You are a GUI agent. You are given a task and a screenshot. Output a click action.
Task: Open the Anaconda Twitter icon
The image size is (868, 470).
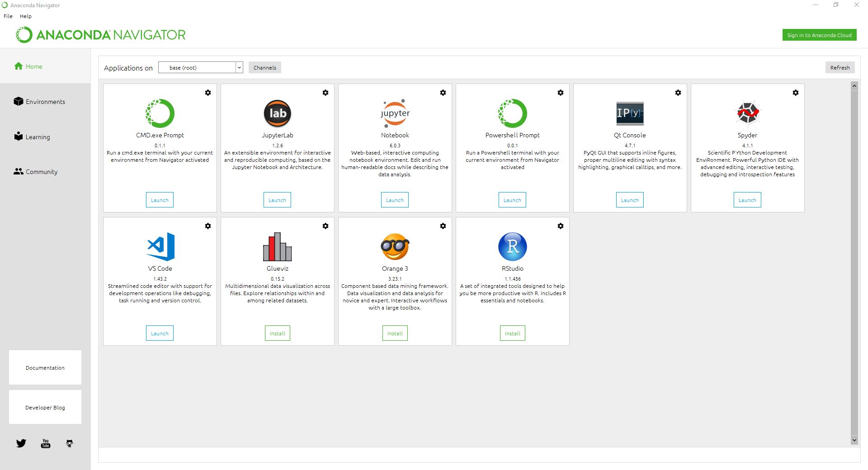coord(21,443)
